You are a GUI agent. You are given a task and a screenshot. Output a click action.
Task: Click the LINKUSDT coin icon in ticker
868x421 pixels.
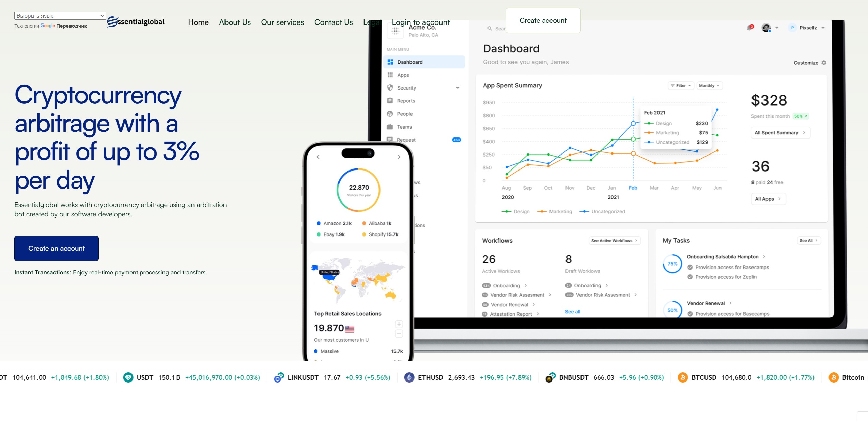click(x=279, y=377)
